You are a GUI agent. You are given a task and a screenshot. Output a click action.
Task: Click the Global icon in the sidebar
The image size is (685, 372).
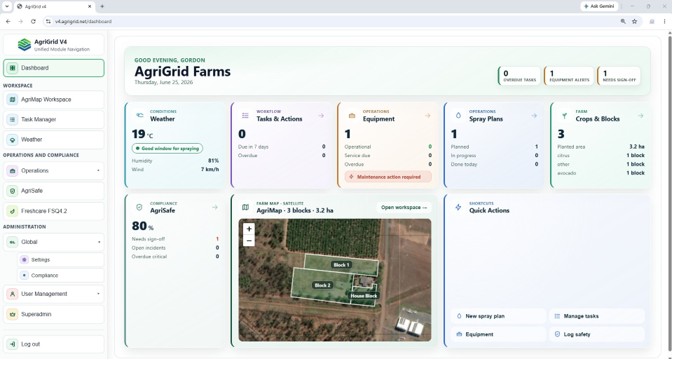click(12, 242)
